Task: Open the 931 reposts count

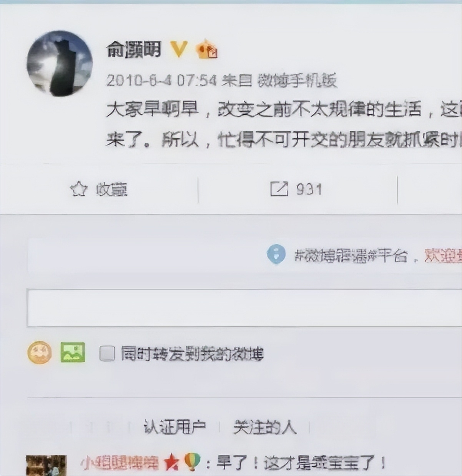Action: click(x=309, y=189)
